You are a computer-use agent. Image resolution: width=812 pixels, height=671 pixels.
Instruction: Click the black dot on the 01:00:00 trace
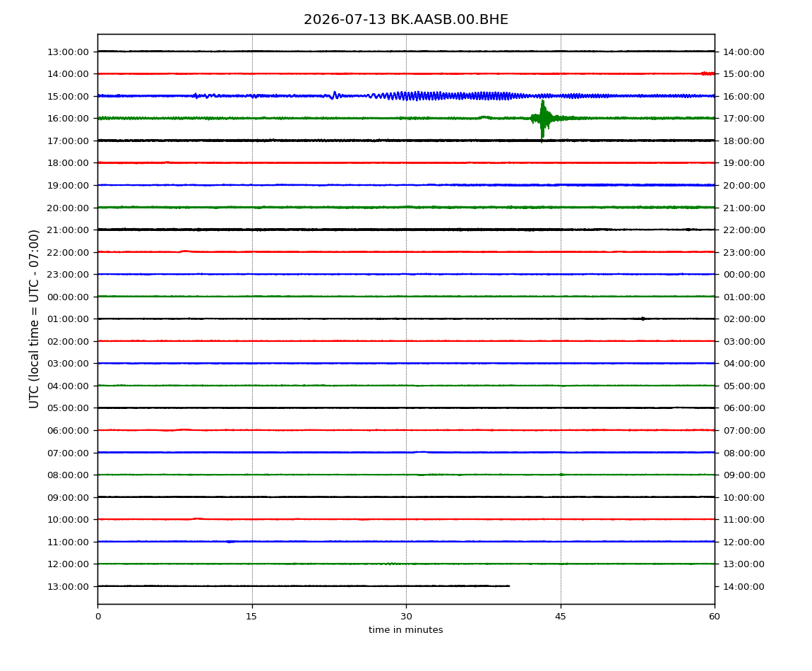[643, 319]
